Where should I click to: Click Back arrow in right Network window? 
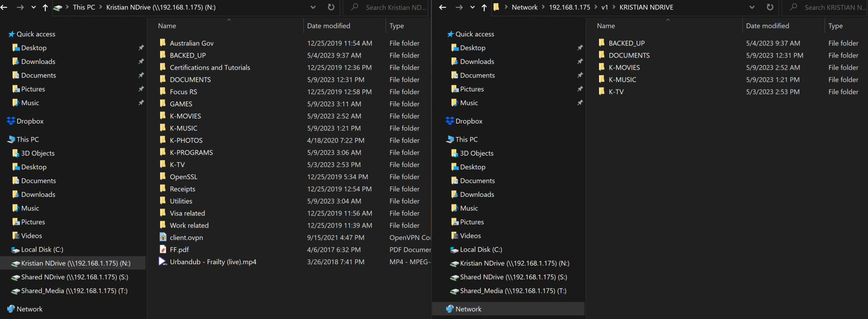[x=443, y=7]
